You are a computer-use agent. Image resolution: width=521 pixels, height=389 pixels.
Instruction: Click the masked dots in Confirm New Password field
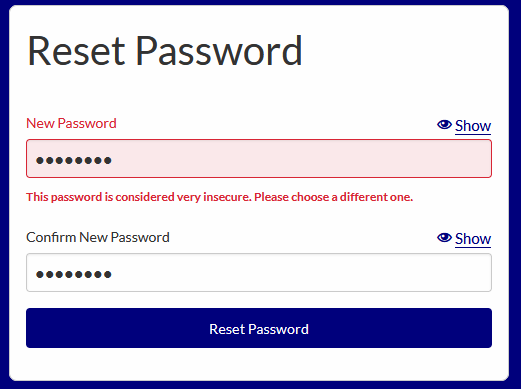(74, 275)
